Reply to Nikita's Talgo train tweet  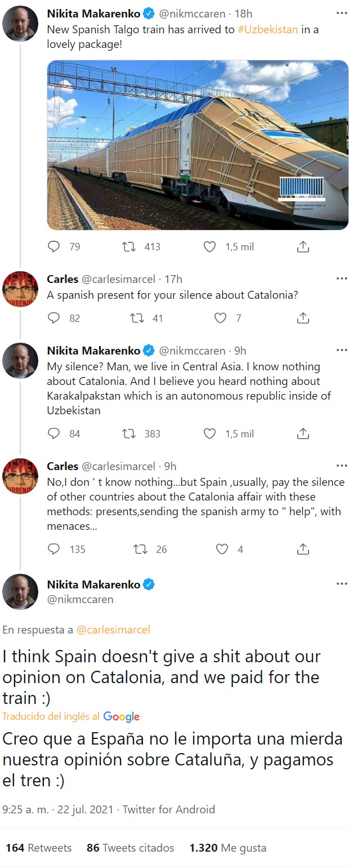[x=53, y=246]
